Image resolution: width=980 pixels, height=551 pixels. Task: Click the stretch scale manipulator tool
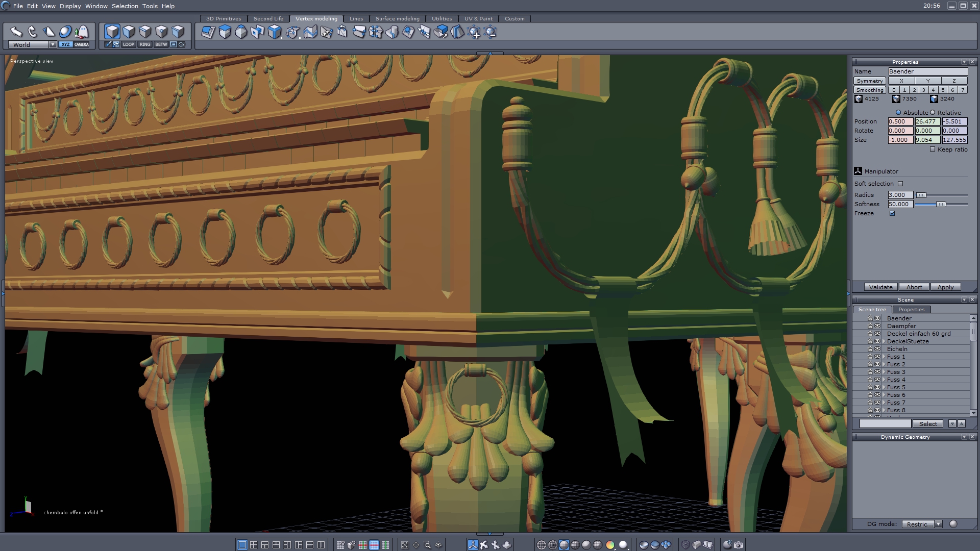(49, 32)
